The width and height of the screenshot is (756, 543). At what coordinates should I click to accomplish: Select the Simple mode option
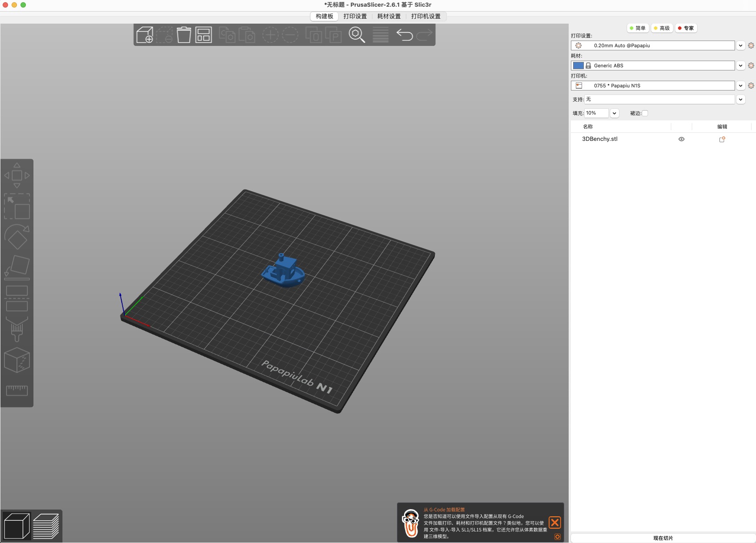click(x=637, y=28)
